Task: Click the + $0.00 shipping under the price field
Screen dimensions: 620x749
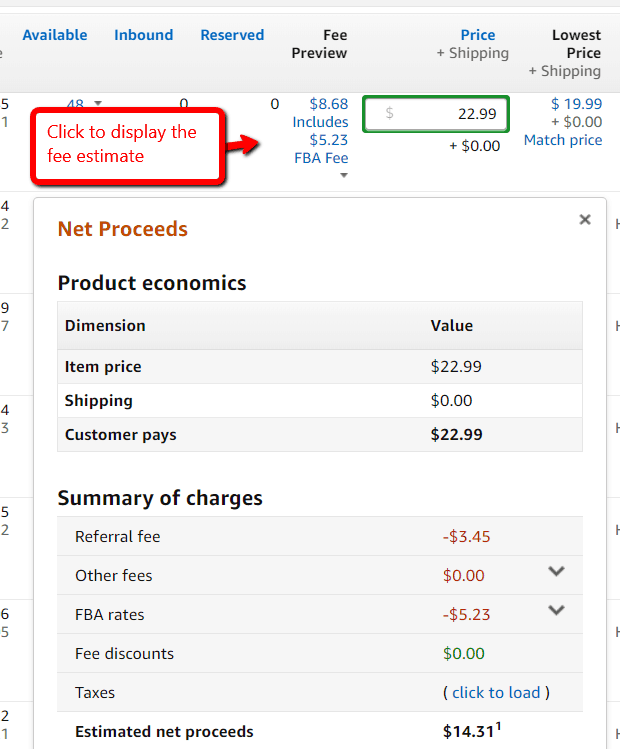Action: tap(474, 146)
